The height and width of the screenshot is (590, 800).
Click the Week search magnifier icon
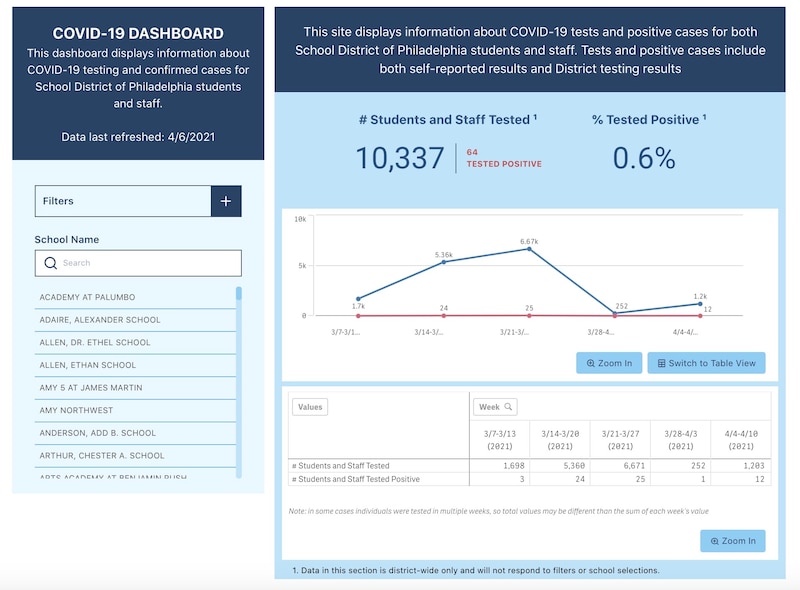point(509,407)
